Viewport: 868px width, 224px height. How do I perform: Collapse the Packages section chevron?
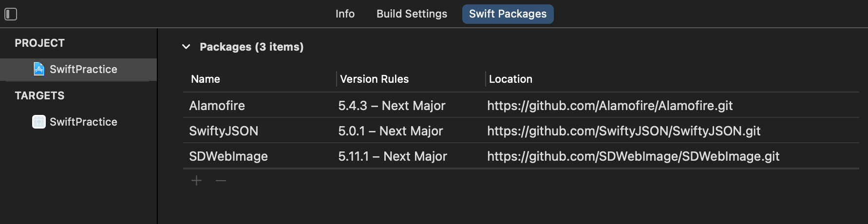point(186,47)
